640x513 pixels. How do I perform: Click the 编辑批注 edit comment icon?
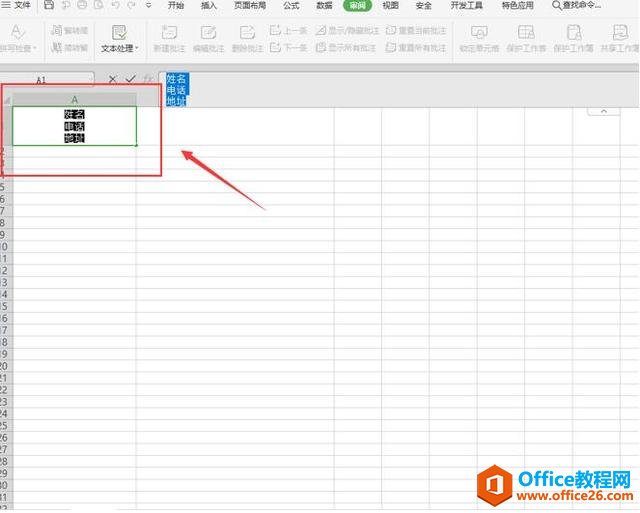click(x=208, y=32)
